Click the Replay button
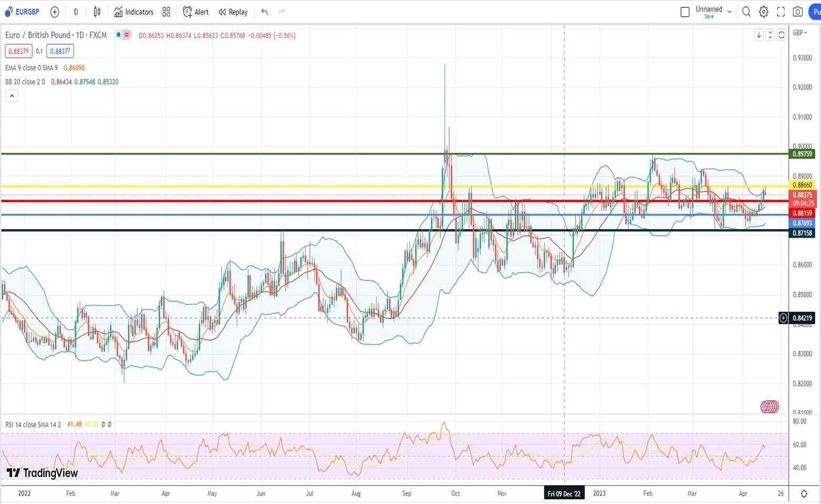Viewport: 821px width, 504px height. pos(233,12)
